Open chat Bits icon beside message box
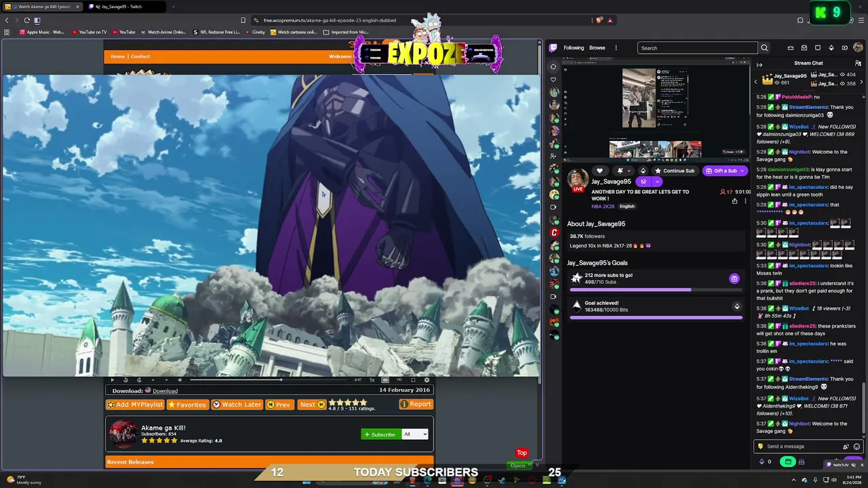This screenshot has height=488, width=868. [846, 447]
